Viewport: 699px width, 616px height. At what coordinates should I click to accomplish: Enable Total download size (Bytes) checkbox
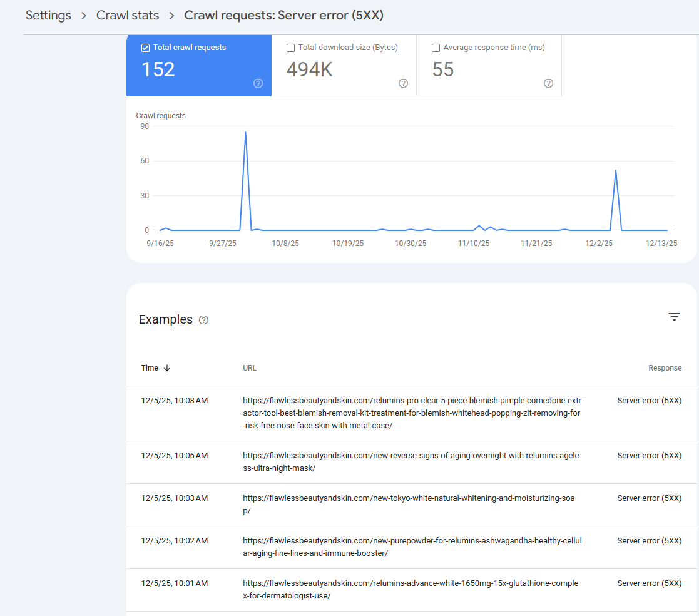coord(290,48)
